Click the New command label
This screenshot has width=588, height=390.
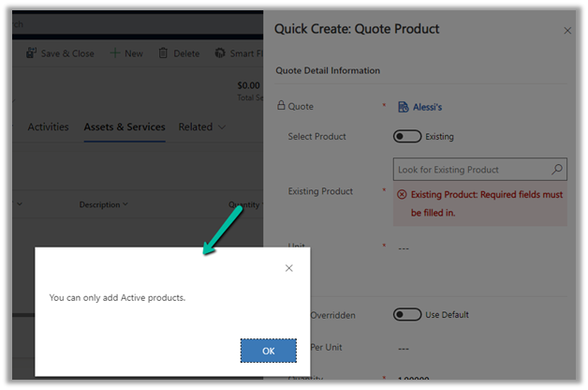[x=134, y=53]
